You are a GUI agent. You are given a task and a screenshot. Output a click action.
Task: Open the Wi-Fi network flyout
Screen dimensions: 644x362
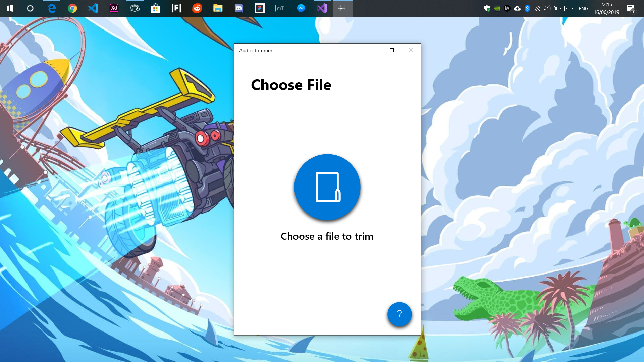(537, 8)
